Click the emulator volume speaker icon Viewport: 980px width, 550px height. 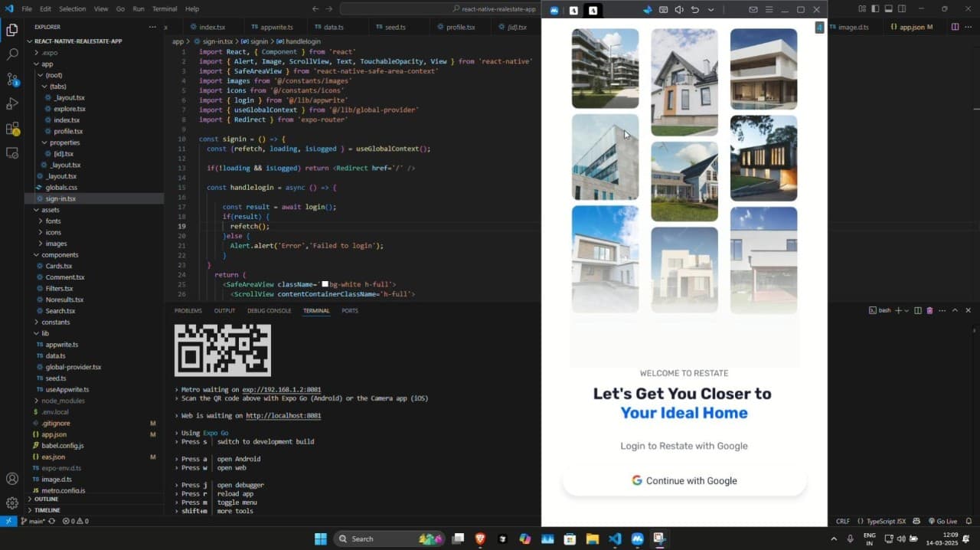(678, 10)
